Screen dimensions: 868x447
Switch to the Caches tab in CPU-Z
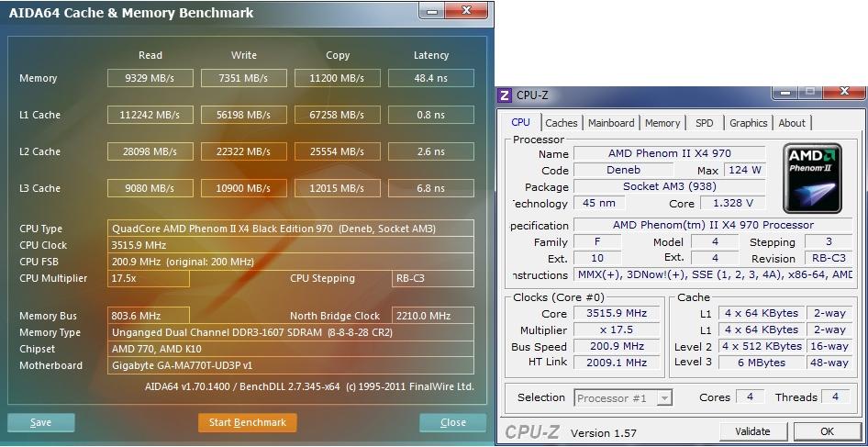[x=561, y=123]
